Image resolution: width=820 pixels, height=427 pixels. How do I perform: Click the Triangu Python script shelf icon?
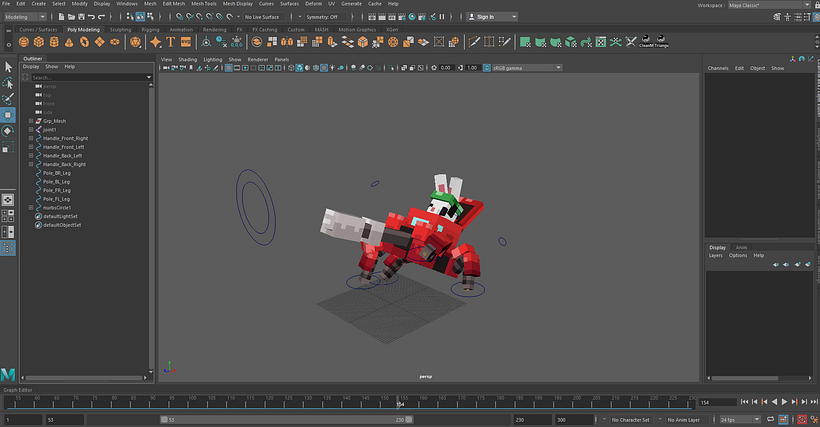coord(661,41)
